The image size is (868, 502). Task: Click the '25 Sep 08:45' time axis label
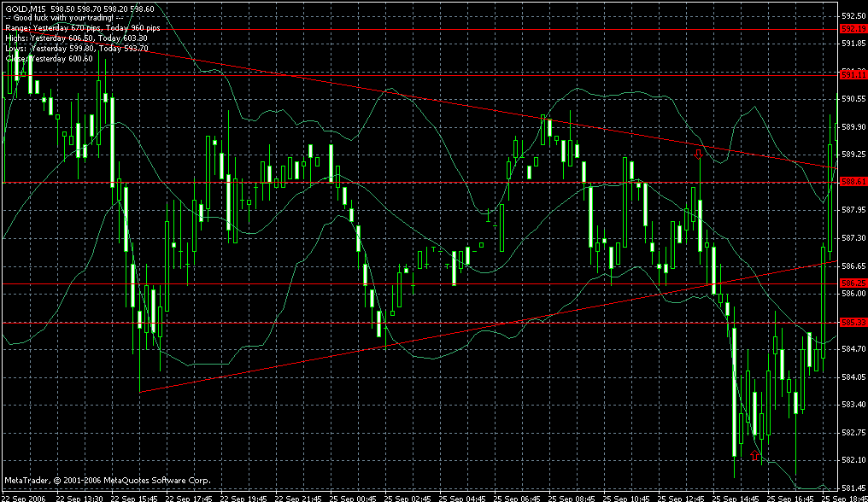coord(572,498)
